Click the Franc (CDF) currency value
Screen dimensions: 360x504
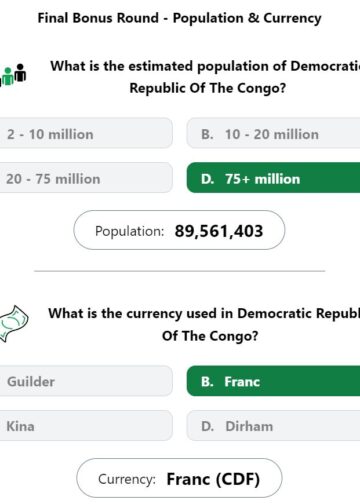coord(213,479)
